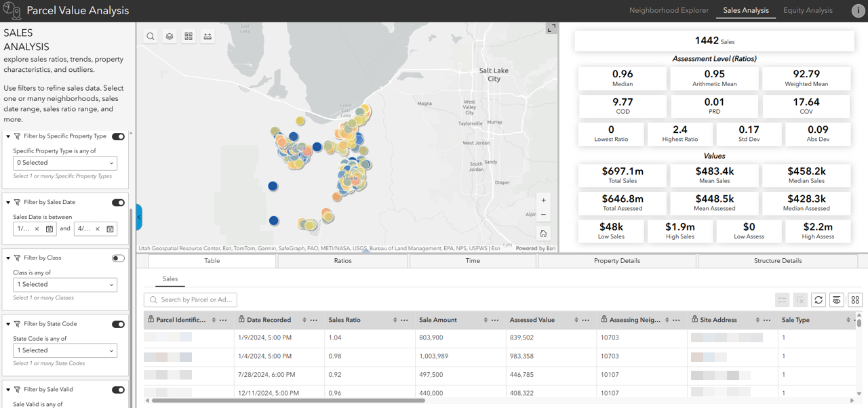The width and height of the screenshot is (868, 408).
Task: Open the State Code dropdown
Action: (64, 350)
